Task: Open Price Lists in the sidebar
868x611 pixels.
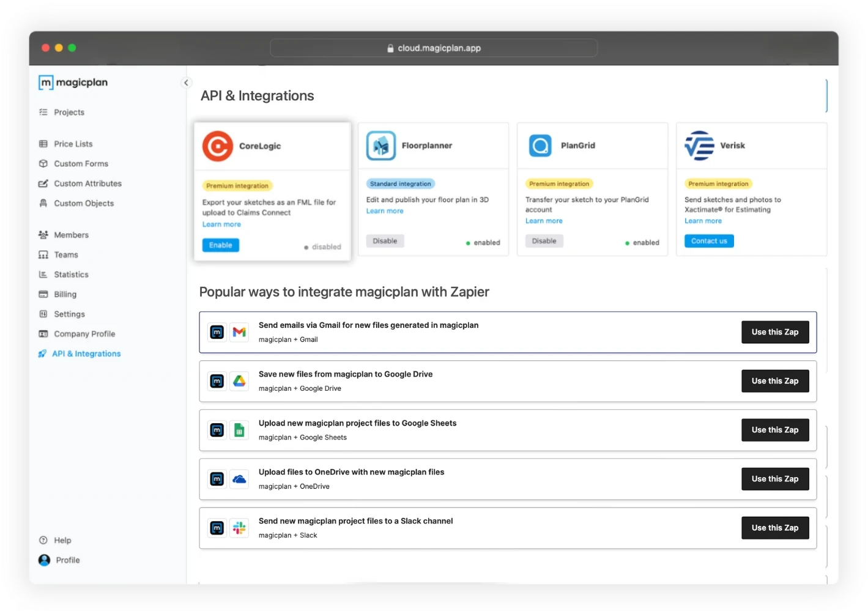Action: pyautogui.click(x=73, y=144)
